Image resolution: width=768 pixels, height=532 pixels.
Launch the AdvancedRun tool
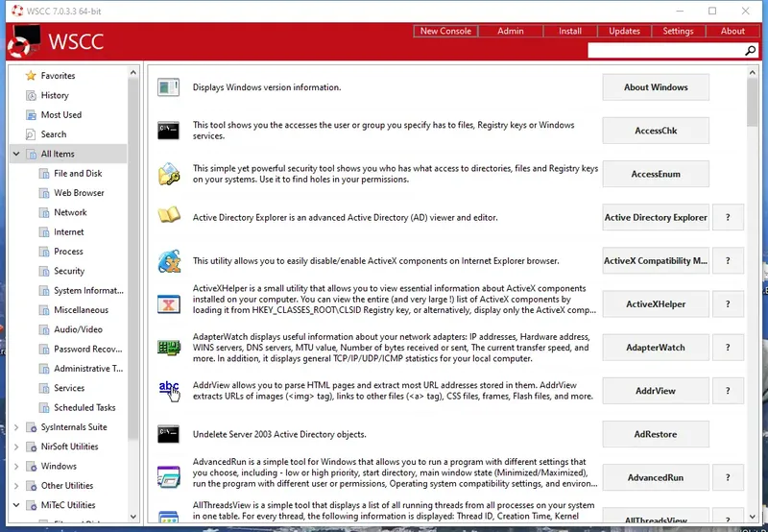pyautogui.click(x=656, y=477)
